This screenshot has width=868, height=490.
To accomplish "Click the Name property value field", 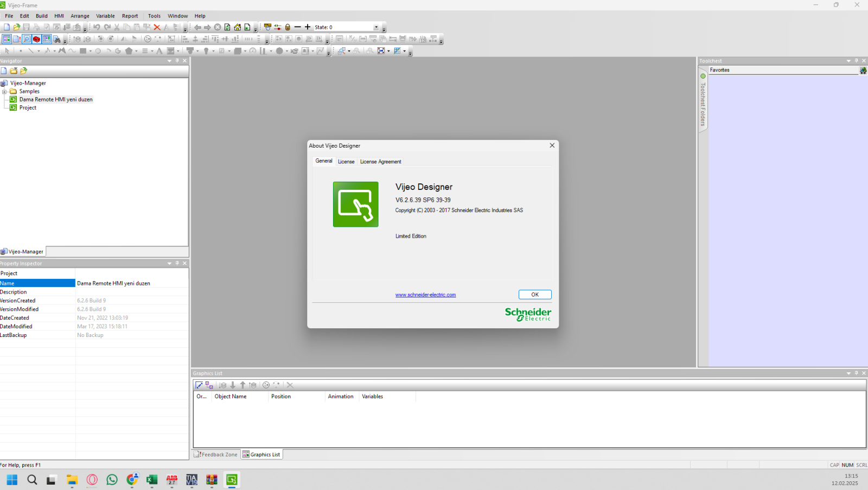I will 132,283.
